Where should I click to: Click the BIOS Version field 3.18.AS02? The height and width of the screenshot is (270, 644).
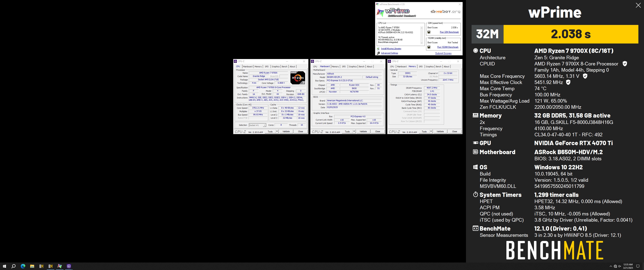pos(354,104)
